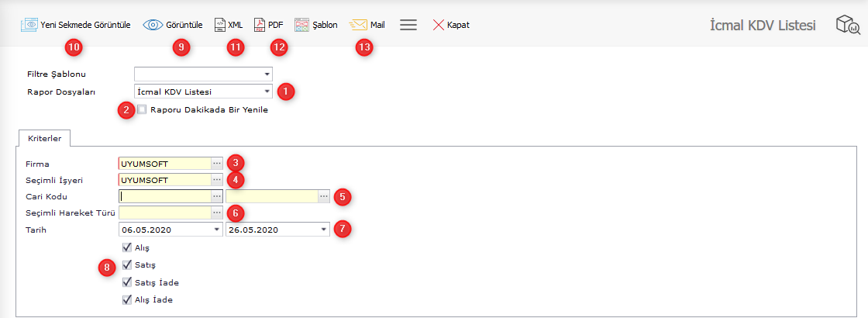This screenshot has height=318, width=868.
Task: Toggle the Satış İade checkbox
Action: [x=127, y=282]
